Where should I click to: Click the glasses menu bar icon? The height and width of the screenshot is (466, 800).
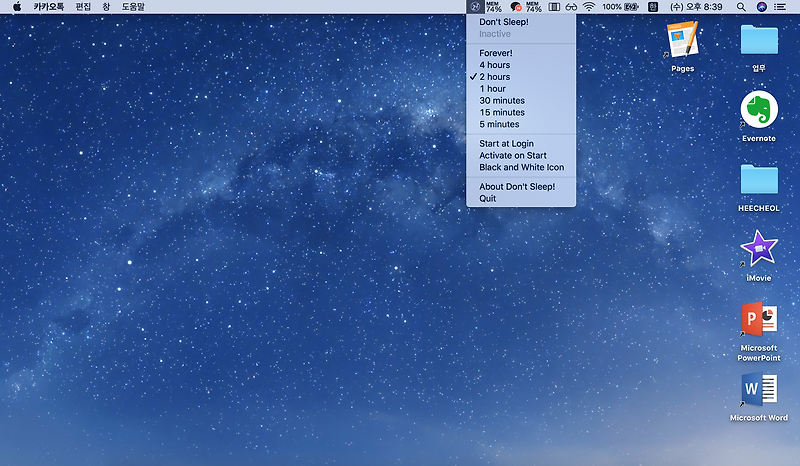(571, 7)
